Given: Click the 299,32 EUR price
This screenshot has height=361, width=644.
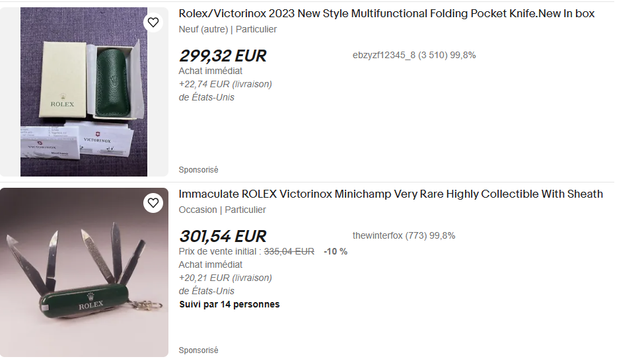Looking at the screenshot, I should [x=223, y=56].
